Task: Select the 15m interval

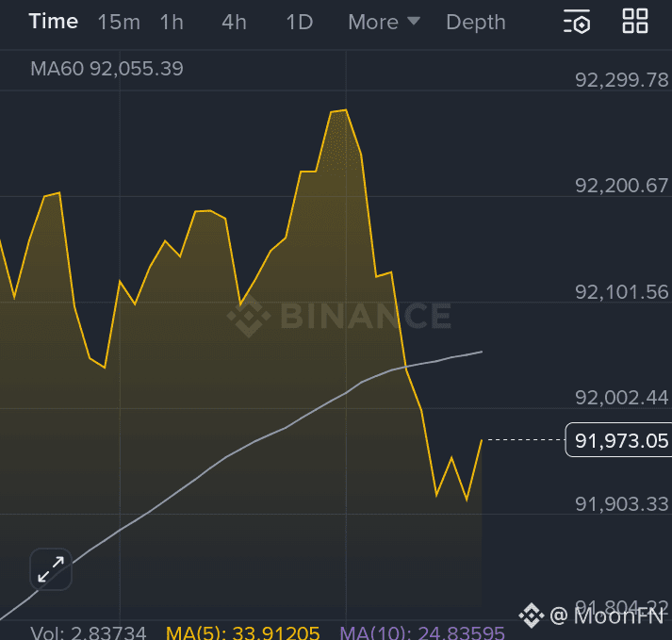Action: point(118,22)
